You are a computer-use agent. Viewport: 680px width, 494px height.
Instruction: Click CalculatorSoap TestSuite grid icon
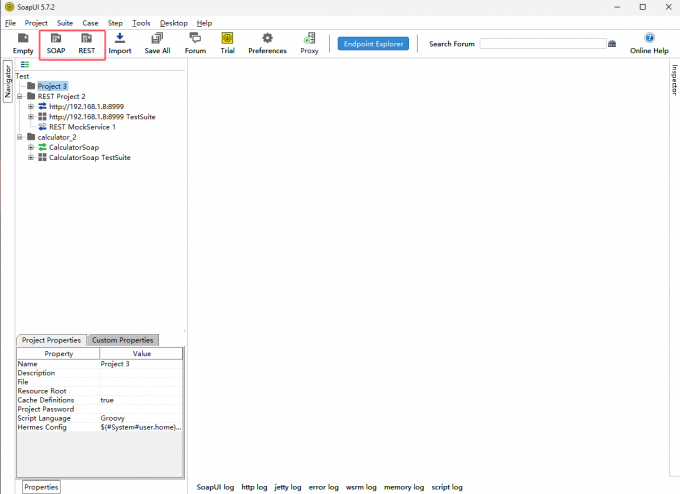42,157
